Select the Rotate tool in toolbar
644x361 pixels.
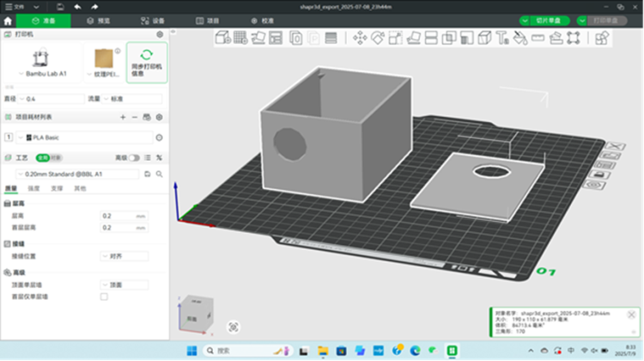coord(379,37)
